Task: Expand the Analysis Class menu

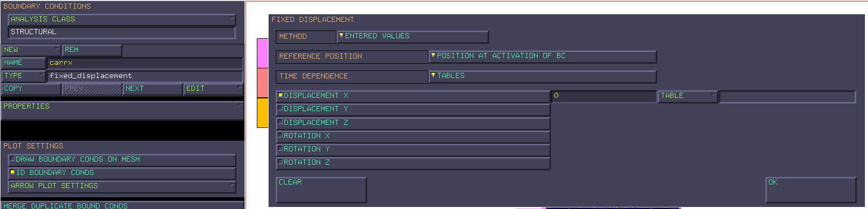Action: click(x=122, y=19)
